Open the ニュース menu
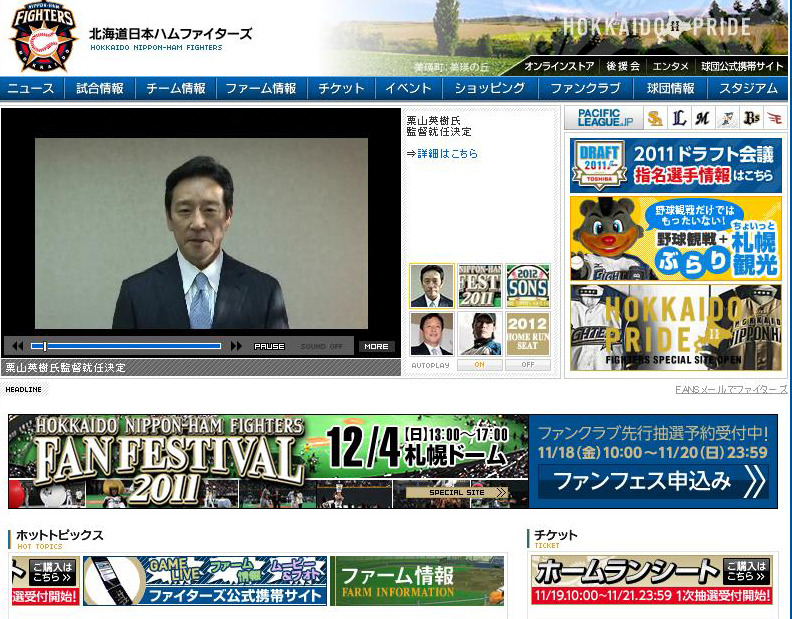Screen dimensions: 792x619 tap(31, 88)
